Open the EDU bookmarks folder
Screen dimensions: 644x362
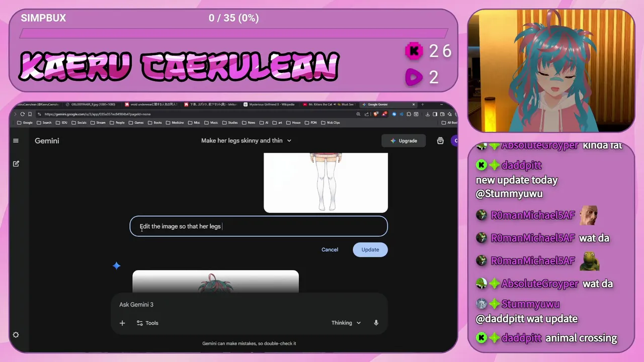61,122
